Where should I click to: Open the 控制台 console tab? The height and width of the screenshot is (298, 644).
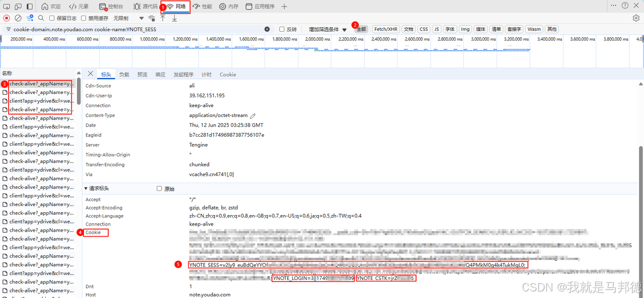(x=111, y=7)
